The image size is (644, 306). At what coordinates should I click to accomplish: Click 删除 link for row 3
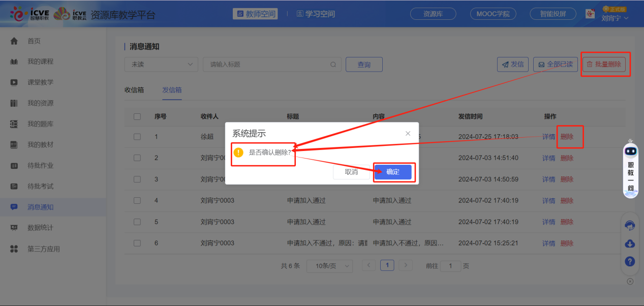567,179
